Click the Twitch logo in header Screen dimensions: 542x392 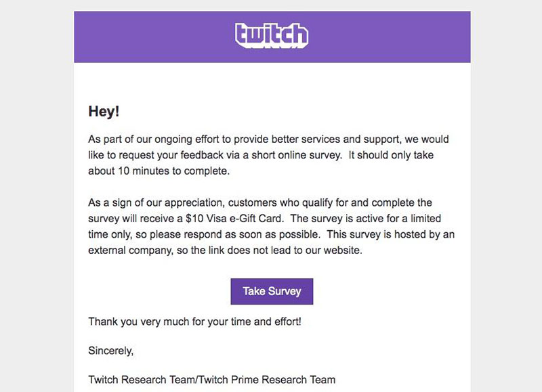[x=272, y=36]
